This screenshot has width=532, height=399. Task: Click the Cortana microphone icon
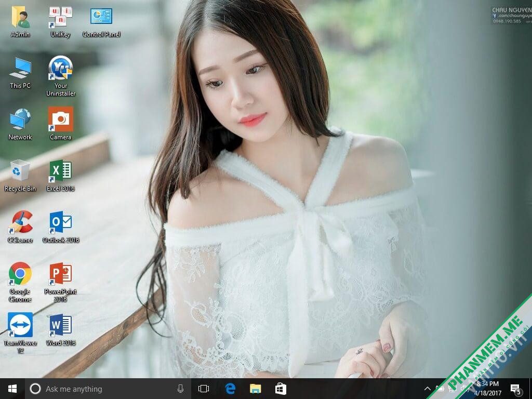(x=180, y=389)
